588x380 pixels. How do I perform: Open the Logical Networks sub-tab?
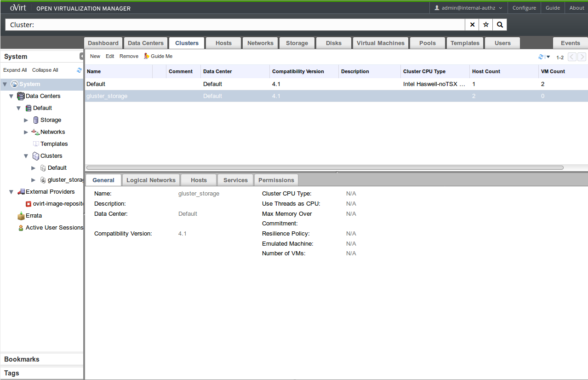[x=151, y=180]
